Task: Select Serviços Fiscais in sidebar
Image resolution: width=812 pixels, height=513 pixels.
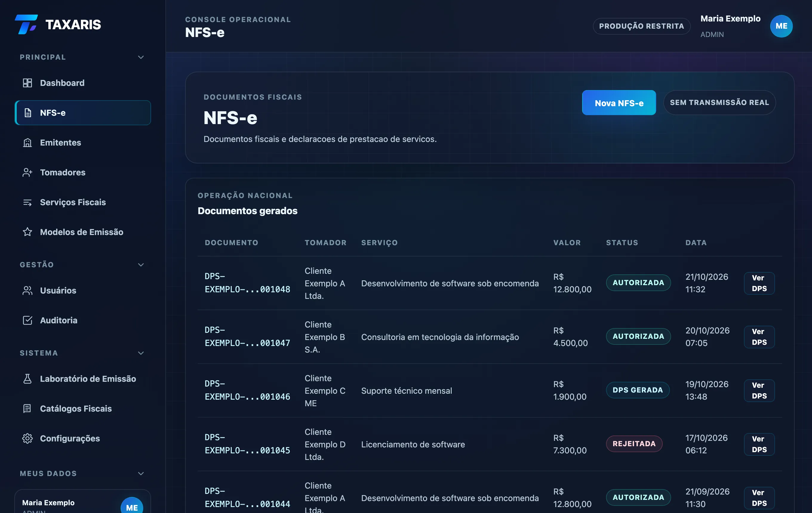Action: pos(83,203)
